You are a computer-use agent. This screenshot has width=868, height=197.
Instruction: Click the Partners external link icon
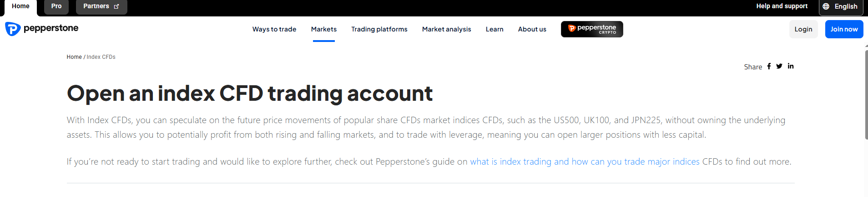pos(116,6)
